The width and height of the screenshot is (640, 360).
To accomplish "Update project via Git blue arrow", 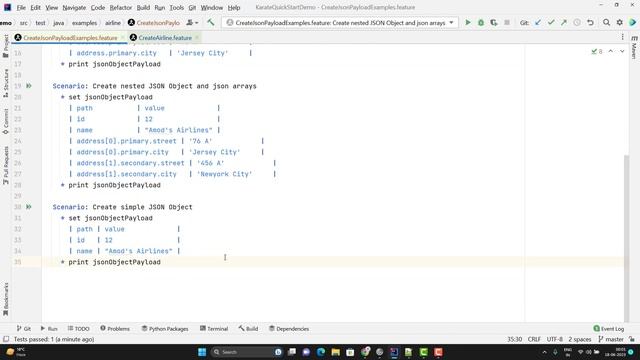I will pos(538,23).
